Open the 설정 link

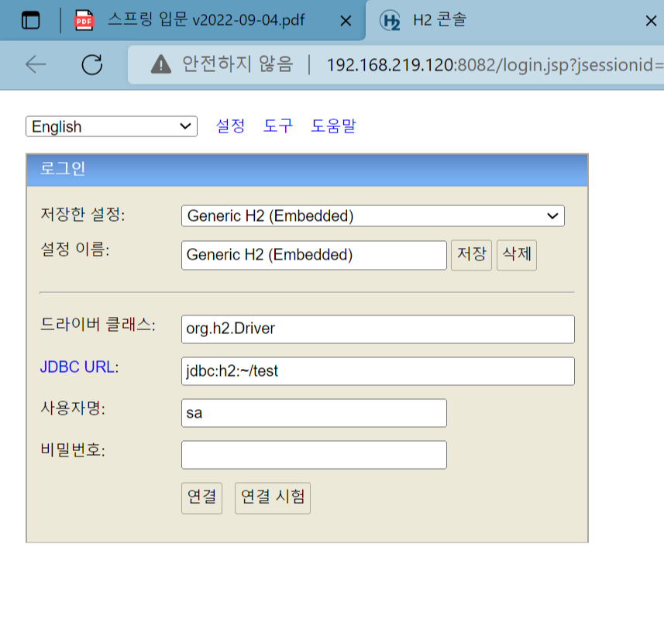(x=230, y=126)
